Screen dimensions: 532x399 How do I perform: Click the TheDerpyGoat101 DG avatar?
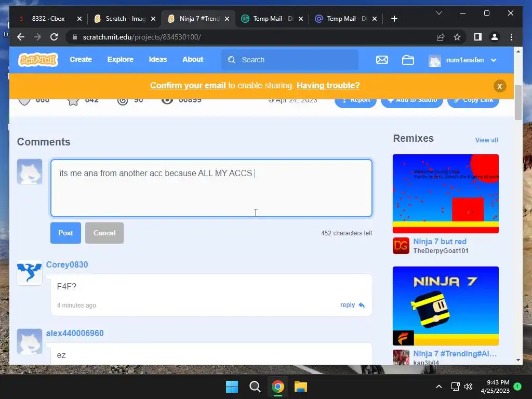[x=401, y=246]
